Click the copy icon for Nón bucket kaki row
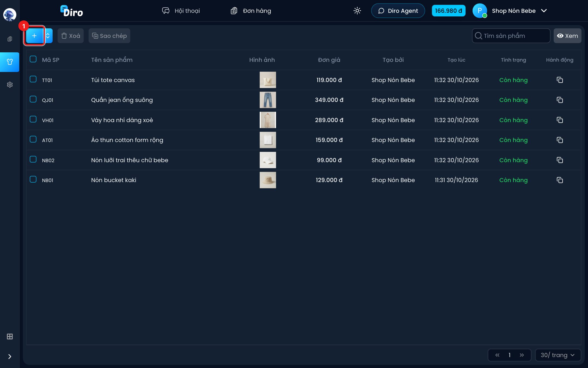588x368 pixels. coord(560,180)
